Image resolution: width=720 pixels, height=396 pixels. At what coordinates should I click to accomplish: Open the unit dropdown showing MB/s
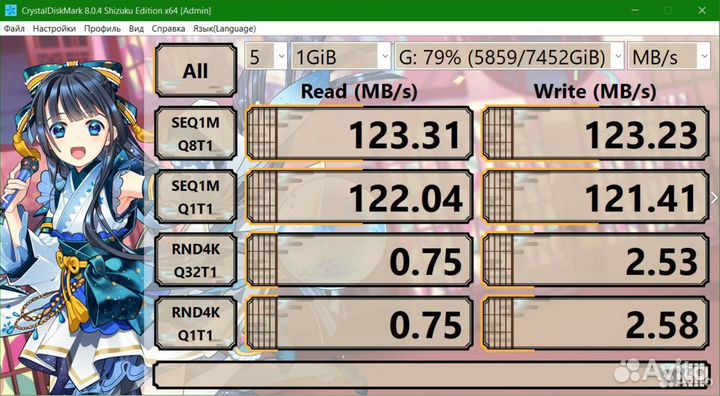[x=669, y=57]
